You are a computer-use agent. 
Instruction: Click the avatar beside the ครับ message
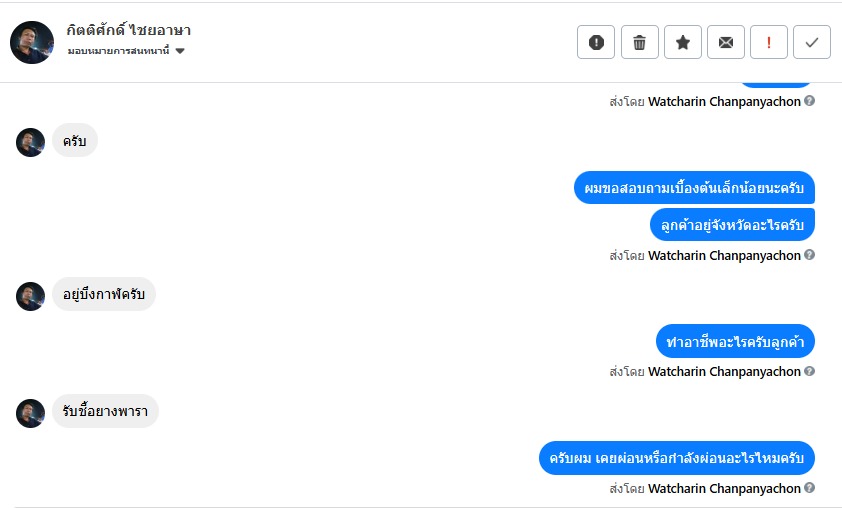(x=31, y=142)
